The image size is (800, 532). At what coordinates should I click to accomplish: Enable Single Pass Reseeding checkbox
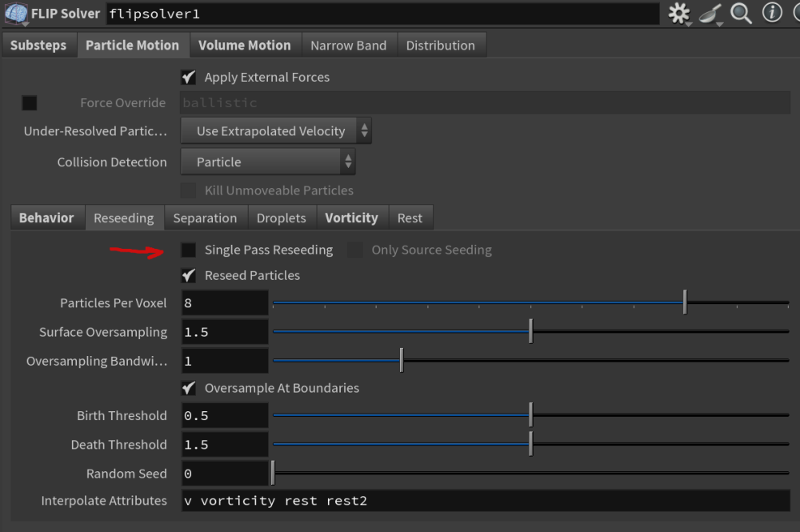click(x=189, y=250)
